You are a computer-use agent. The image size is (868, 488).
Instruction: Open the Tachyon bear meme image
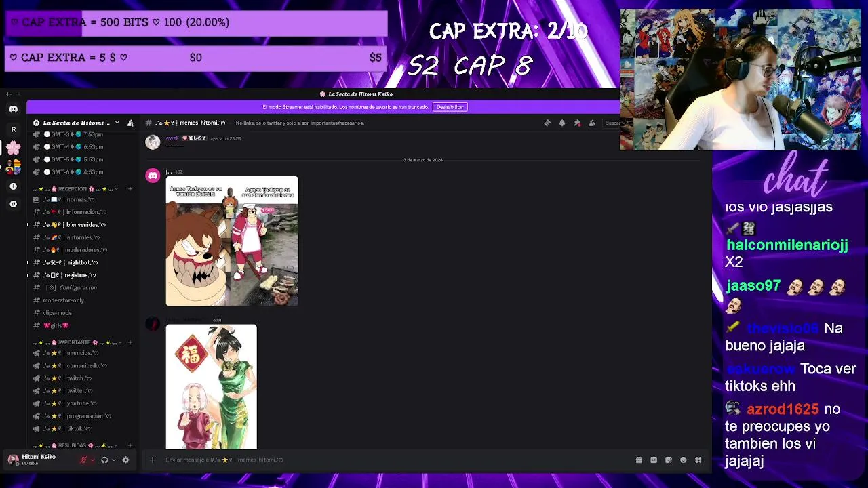pos(232,241)
